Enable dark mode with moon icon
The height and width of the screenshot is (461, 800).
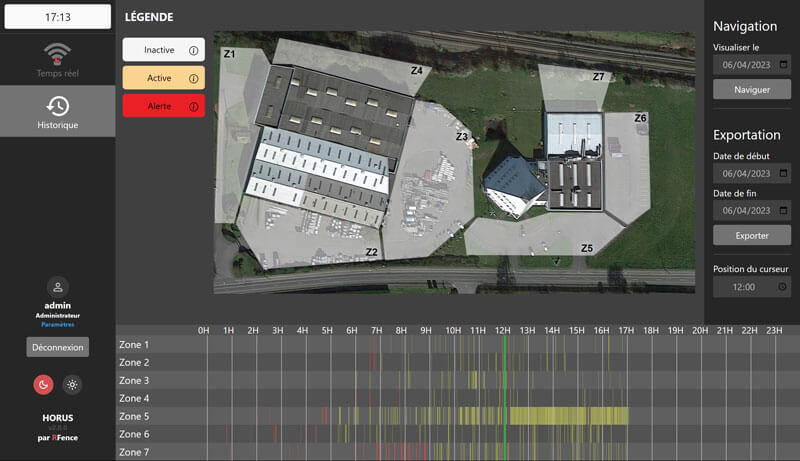click(43, 385)
